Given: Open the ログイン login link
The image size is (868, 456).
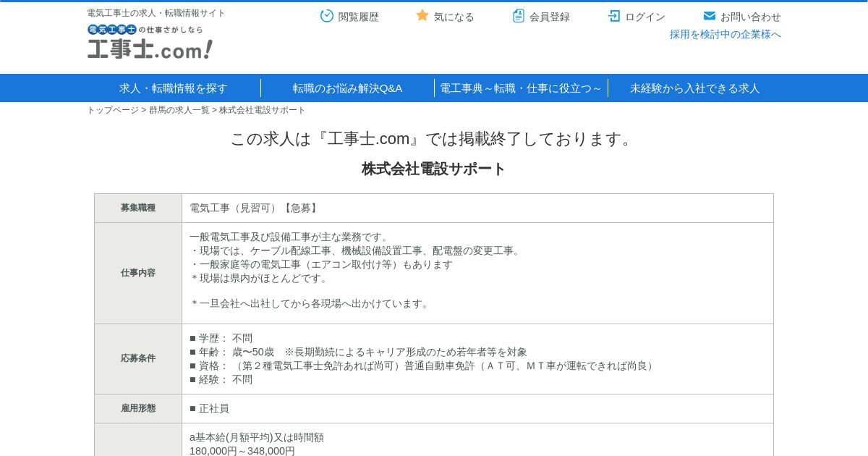Looking at the screenshot, I should click(x=645, y=17).
